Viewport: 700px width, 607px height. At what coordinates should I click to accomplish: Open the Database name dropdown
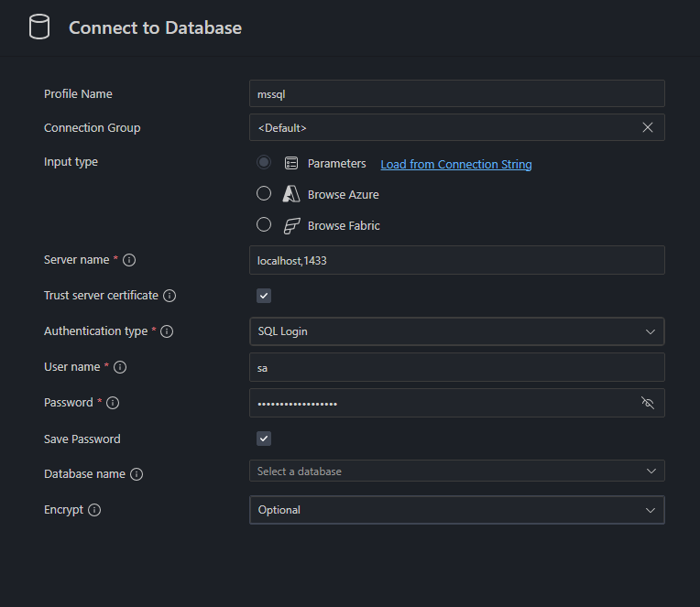point(456,471)
